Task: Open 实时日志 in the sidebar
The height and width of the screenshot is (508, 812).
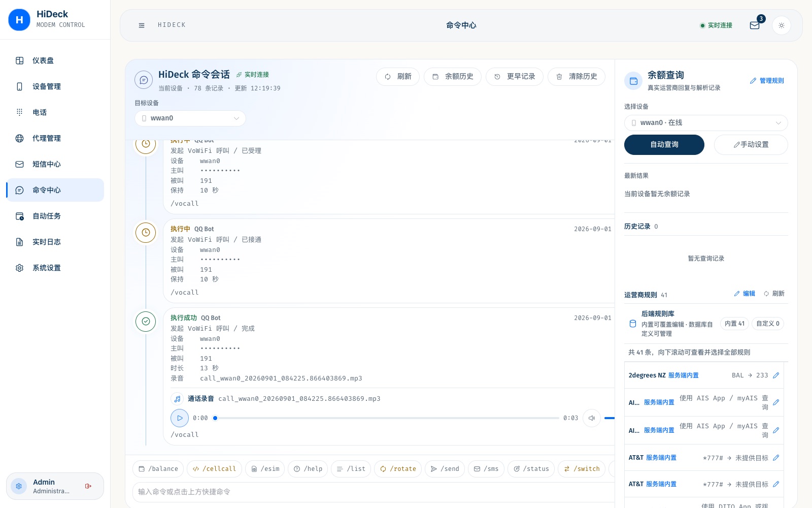Action: pyautogui.click(x=55, y=242)
